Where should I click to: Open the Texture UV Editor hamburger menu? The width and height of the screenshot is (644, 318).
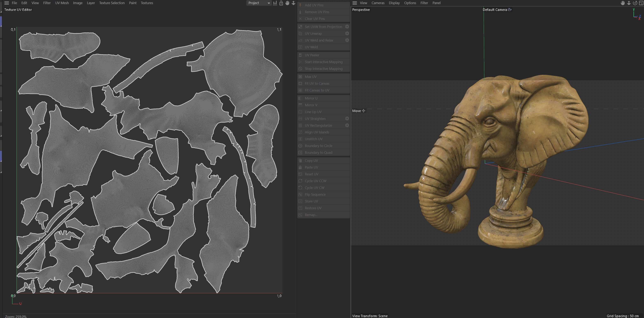click(x=7, y=3)
